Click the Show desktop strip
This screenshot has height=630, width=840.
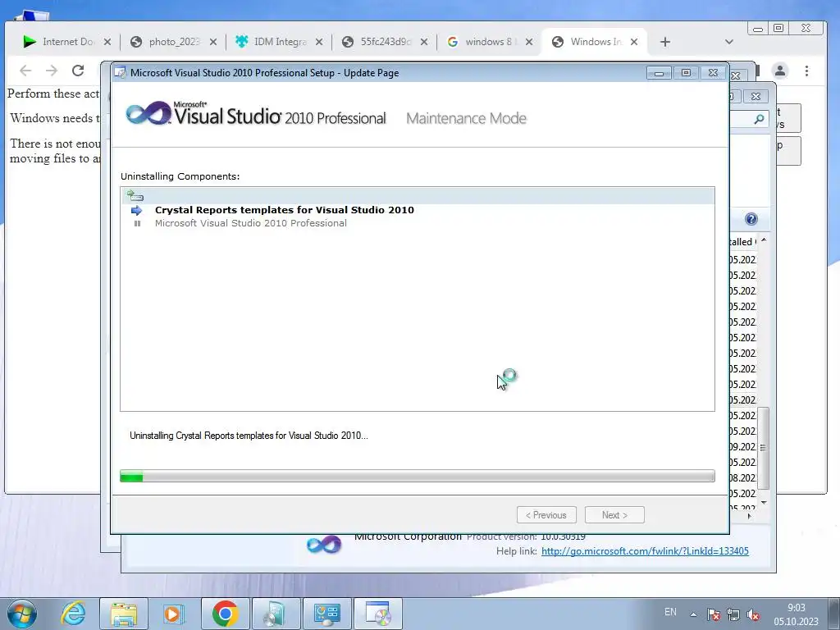833,614
